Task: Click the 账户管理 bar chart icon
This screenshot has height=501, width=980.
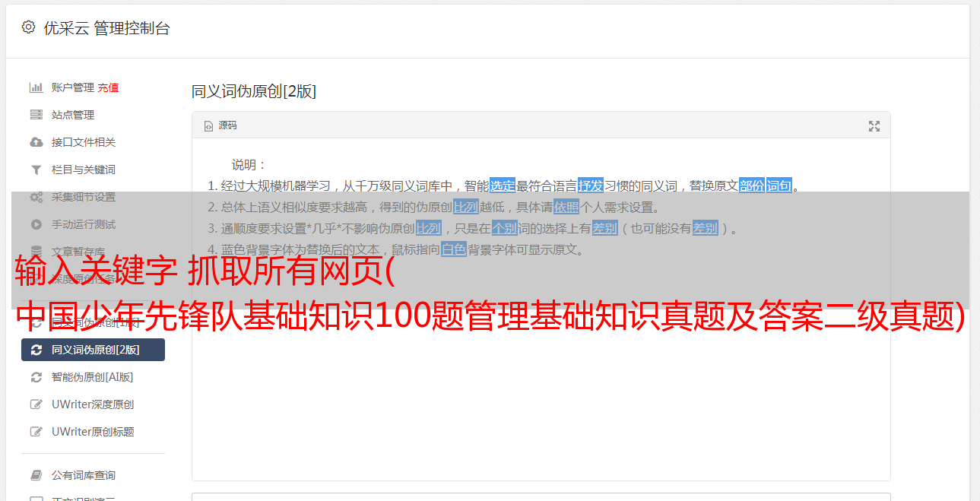Action: point(36,87)
